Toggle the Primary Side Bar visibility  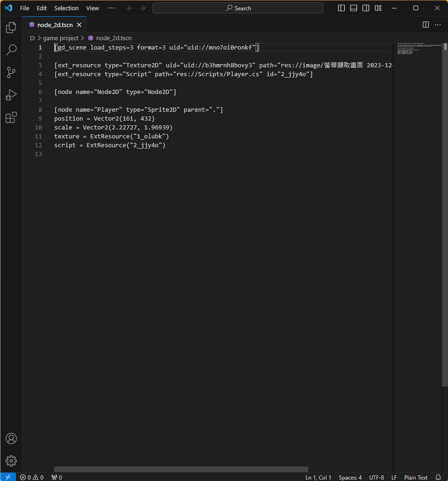(x=341, y=8)
